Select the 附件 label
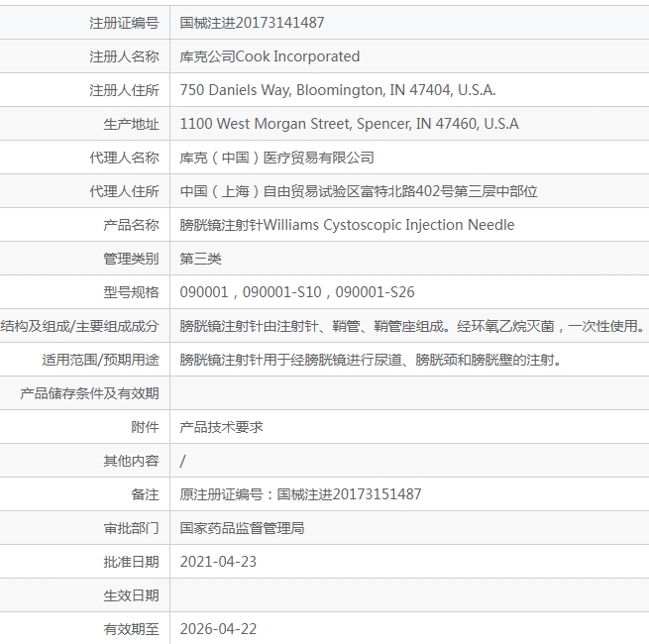This screenshot has width=649, height=644. pos(146,427)
